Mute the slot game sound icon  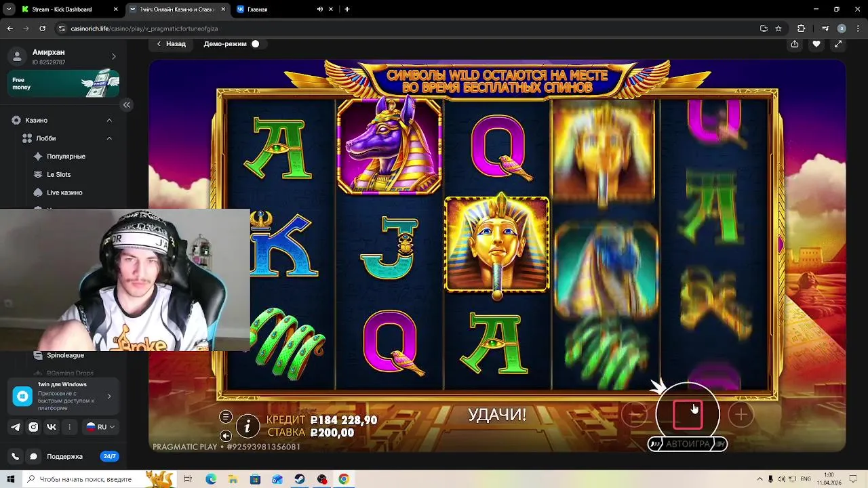point(226,435)
